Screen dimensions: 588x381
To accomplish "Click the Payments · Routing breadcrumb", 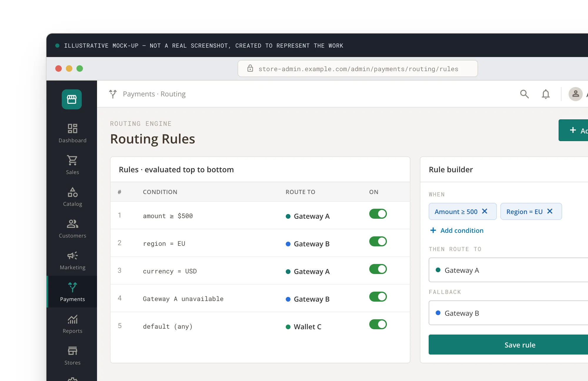I will click(x=154, y=94).
